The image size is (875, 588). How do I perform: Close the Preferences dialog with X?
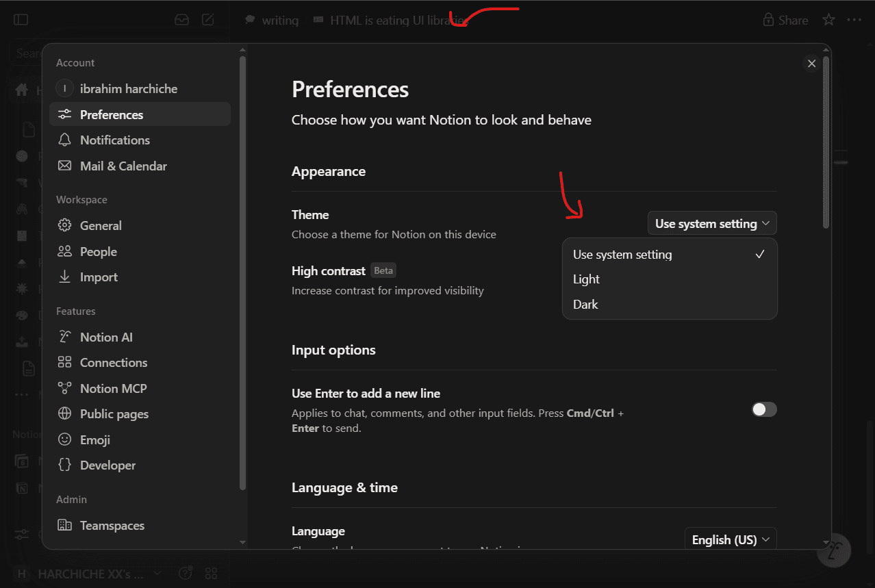click(x=811, y=64)
